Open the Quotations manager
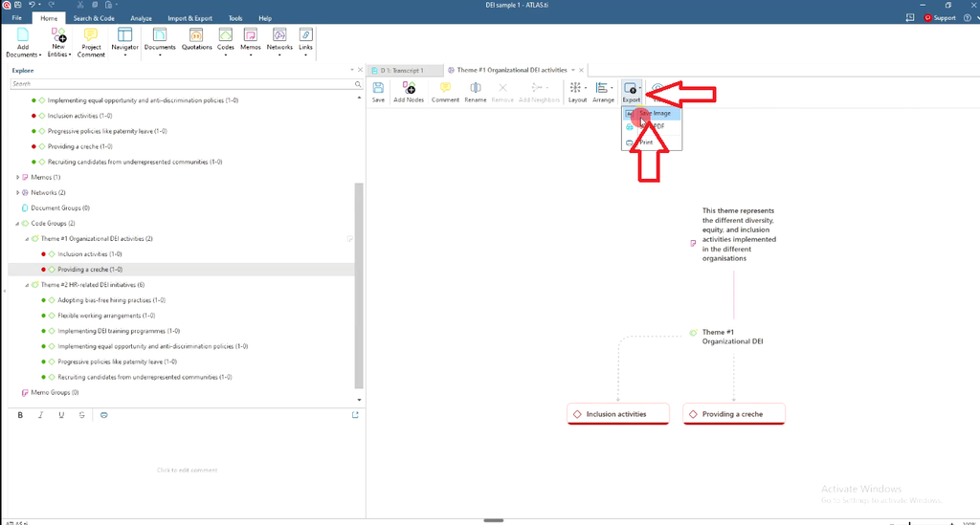980x525 pixels. pos(196,38)
